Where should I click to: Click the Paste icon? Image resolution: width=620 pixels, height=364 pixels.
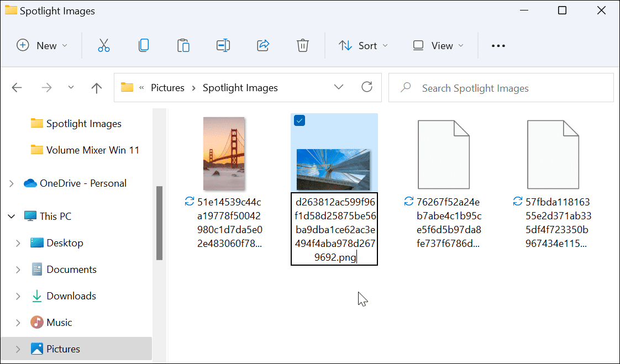[x=183, y=45]
